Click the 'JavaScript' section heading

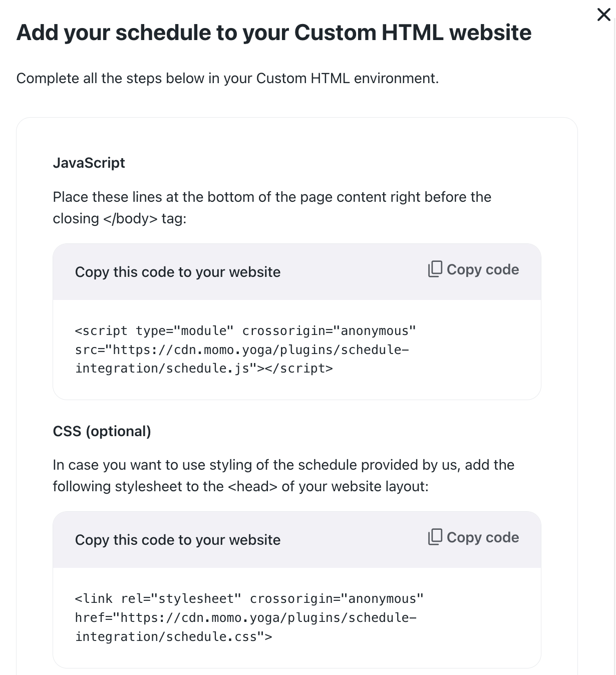point(89,163)
